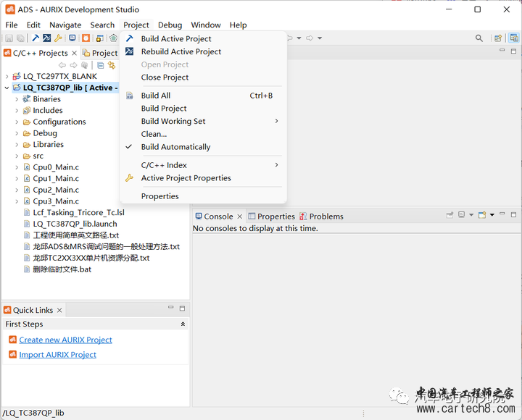This screenshot has width=522, height=420.
Task: Collapse the First Steps section
Action: pos(183,324)
